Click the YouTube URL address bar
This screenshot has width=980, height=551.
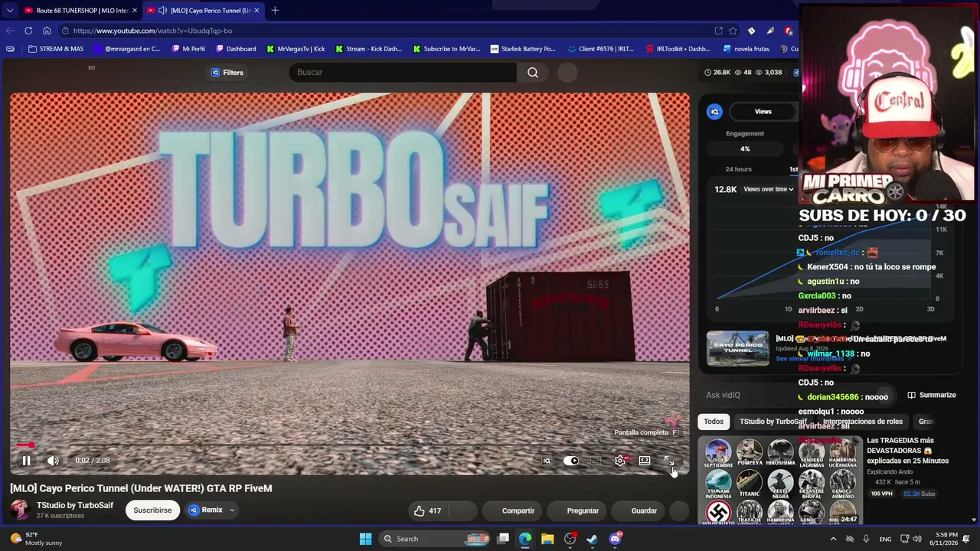pyautogui.click(x=383, y=31)
